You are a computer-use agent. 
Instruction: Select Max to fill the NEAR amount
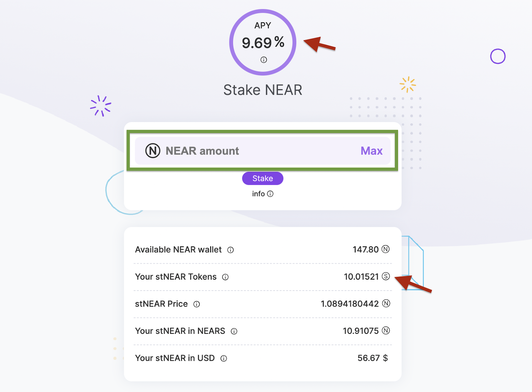tap(371, 151)
